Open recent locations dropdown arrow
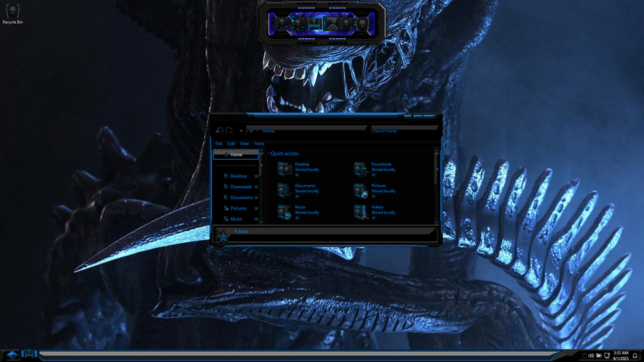 tap(241, 131)
